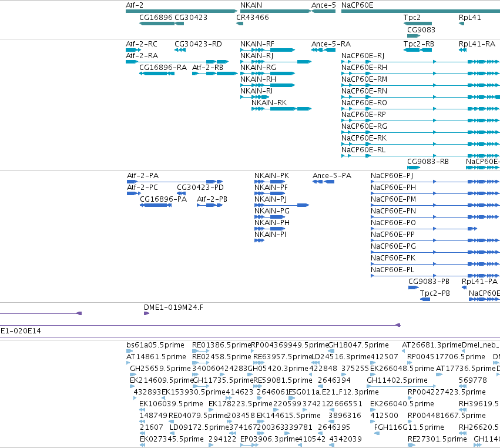Select protein CG16896-PA
Image resolution: width=500 pixels, height=448 pixels.
click(x=156, y=205)
